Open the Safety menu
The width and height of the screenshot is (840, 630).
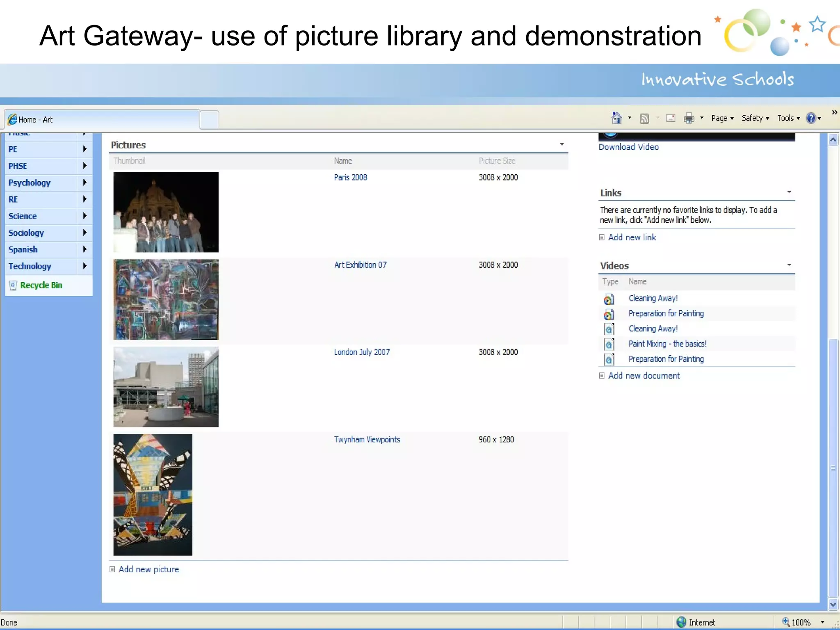[755, 118]
